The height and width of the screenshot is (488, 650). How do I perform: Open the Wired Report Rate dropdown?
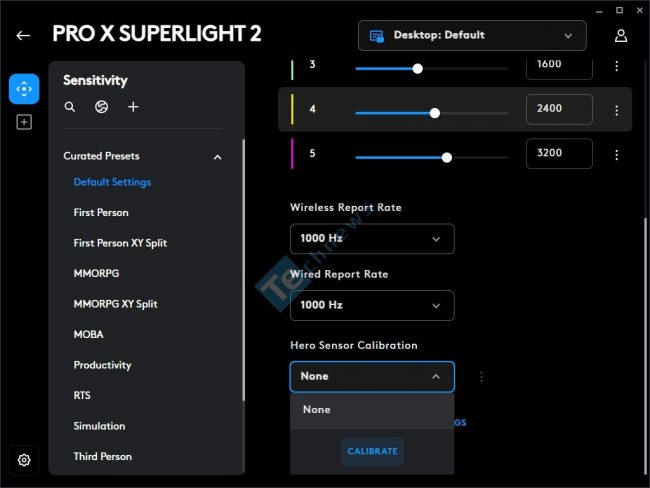click(x=372, y=306)
